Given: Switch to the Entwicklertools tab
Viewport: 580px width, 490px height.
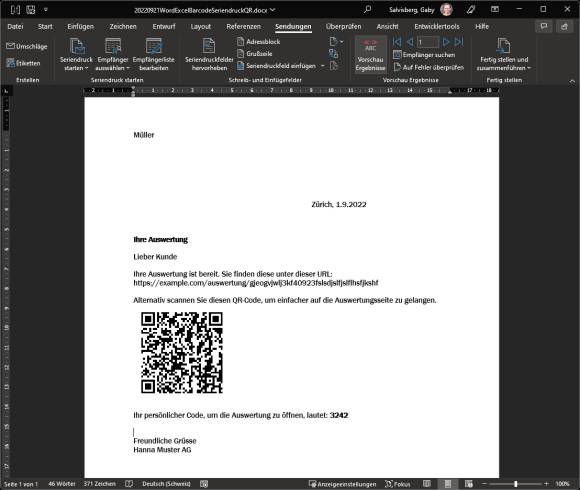Looking at the screenshot, I should [x=437, y=26].
